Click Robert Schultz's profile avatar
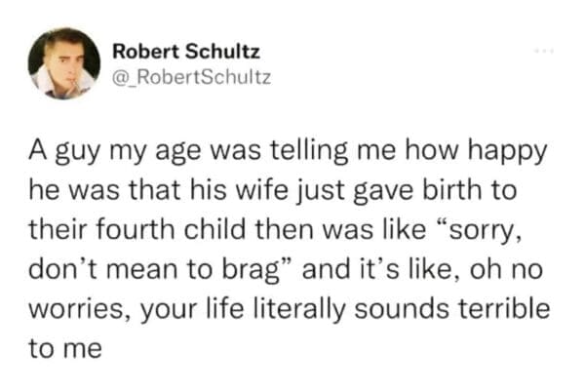Screen dimensions: 585x392 [x=64, y=63]
